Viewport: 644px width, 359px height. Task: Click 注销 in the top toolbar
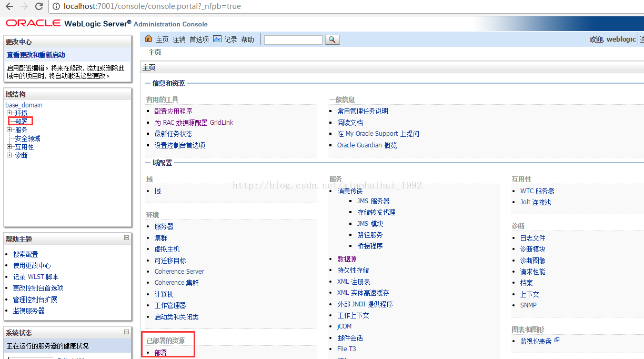179,39
